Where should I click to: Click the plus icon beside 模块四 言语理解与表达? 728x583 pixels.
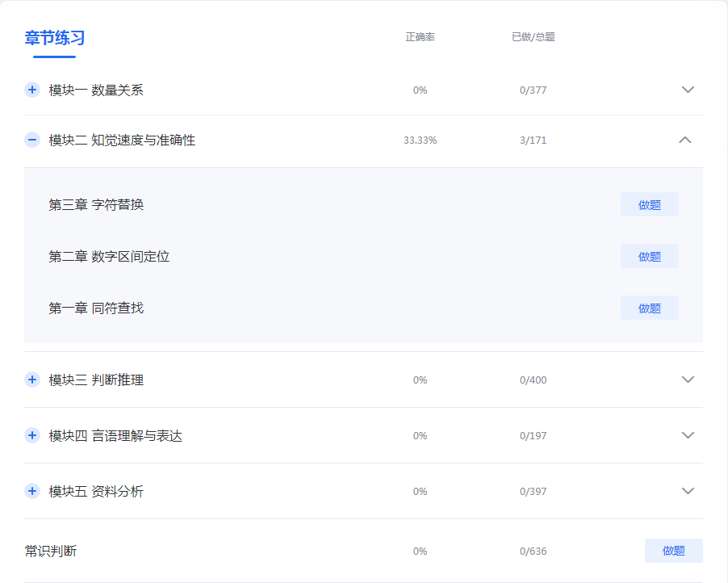pyautogui.click(x=32, y=435)
